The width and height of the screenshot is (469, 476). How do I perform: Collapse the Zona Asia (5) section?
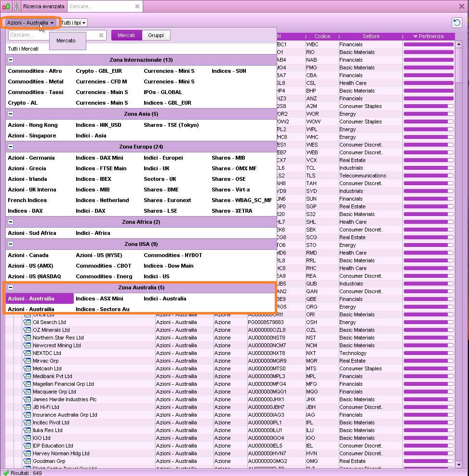click(11, 114)
